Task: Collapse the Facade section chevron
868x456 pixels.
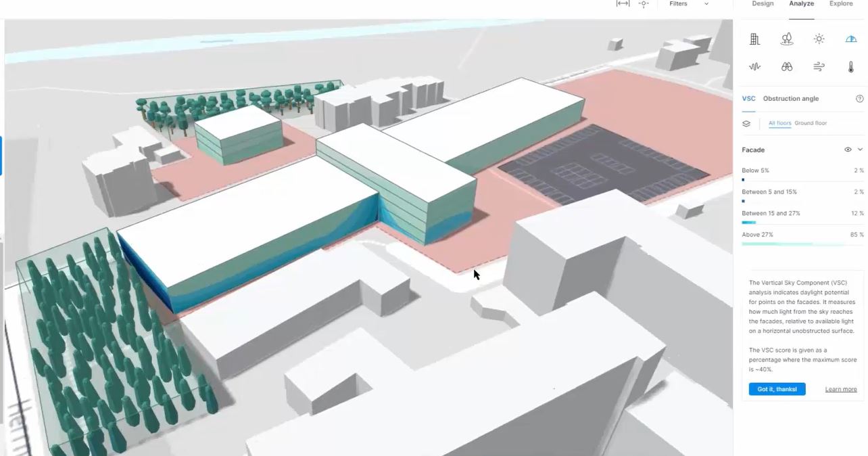Action: click(x=860, y=150)
